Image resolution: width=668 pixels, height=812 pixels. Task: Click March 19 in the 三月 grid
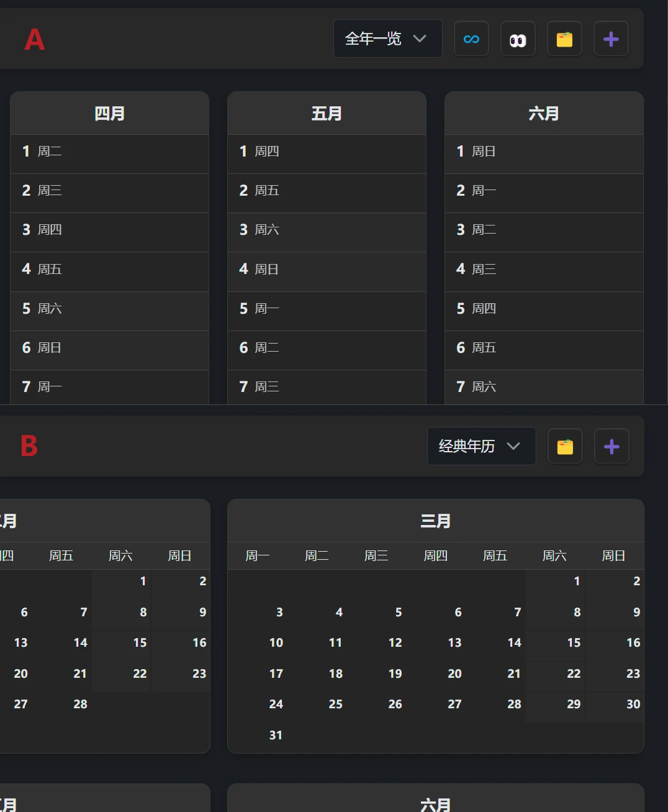(395, 674)
